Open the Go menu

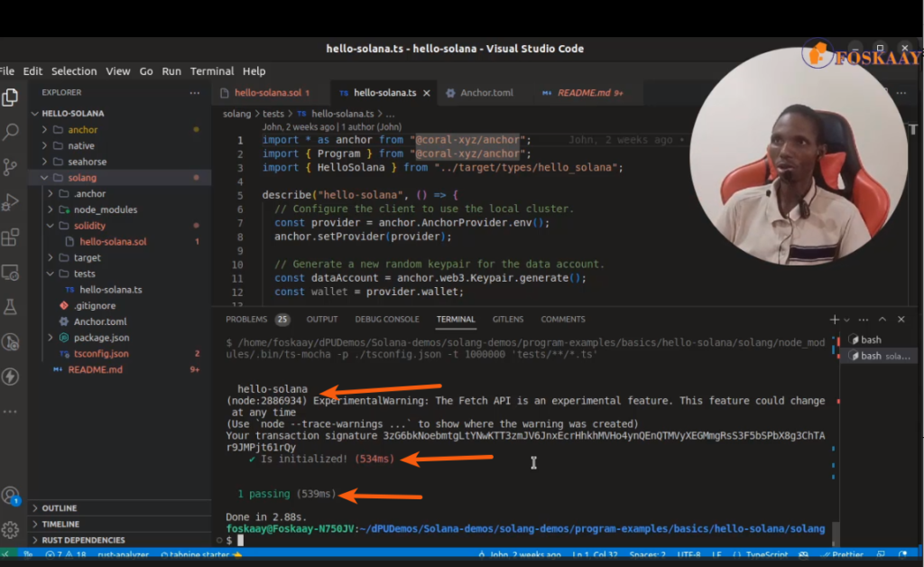pos(146,71)
